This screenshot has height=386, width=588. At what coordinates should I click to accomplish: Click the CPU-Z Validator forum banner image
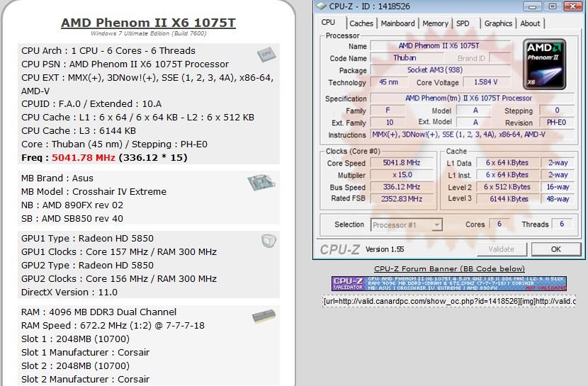pos(449,284)
